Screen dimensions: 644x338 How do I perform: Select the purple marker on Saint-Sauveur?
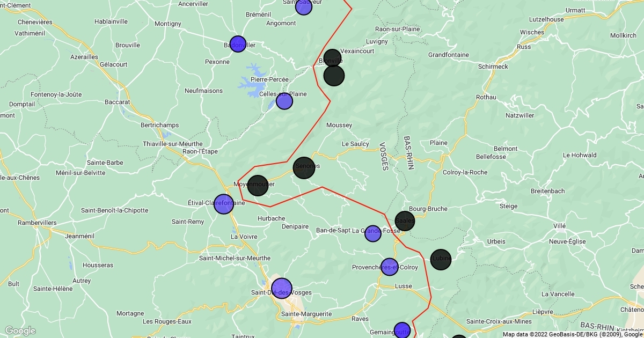click(304, 6)
